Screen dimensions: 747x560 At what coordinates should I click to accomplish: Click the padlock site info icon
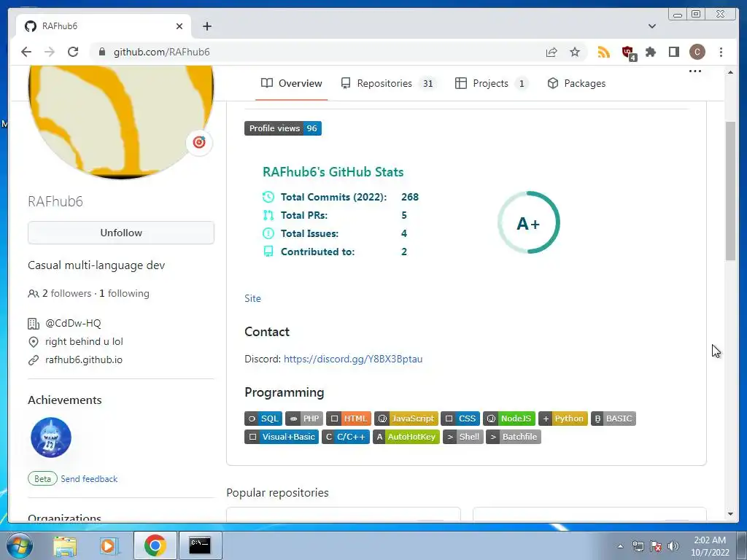click(102, 52)
